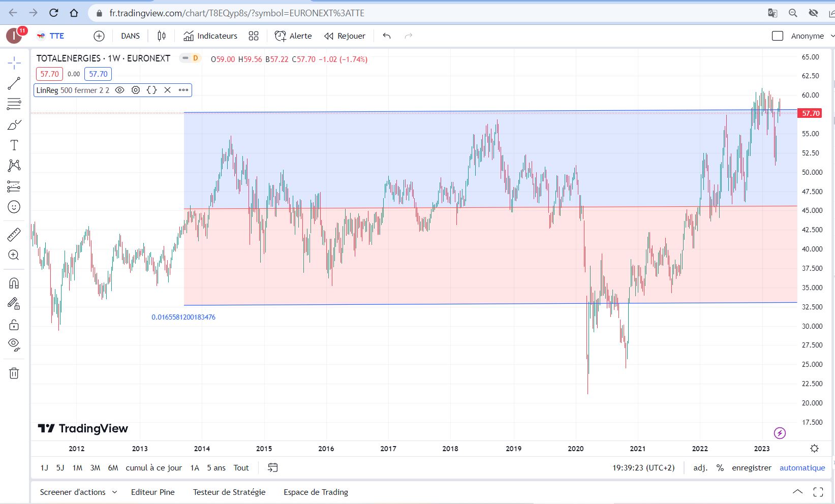Remove the LinReg indicator

(x=167, y=90)
